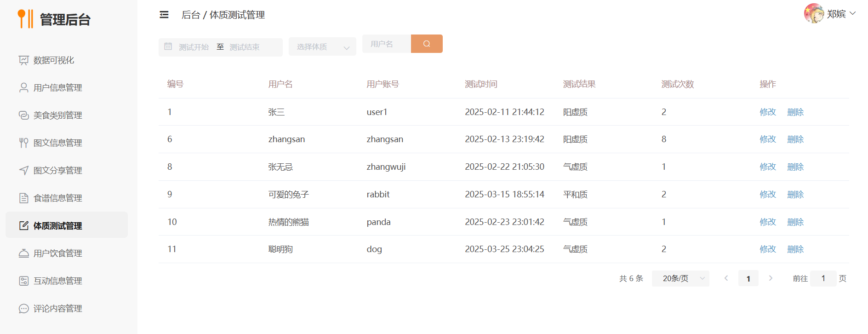Click the 测试结果 column header
The width and height of the screenshot is (868, 334).
[x=579, y=84]
